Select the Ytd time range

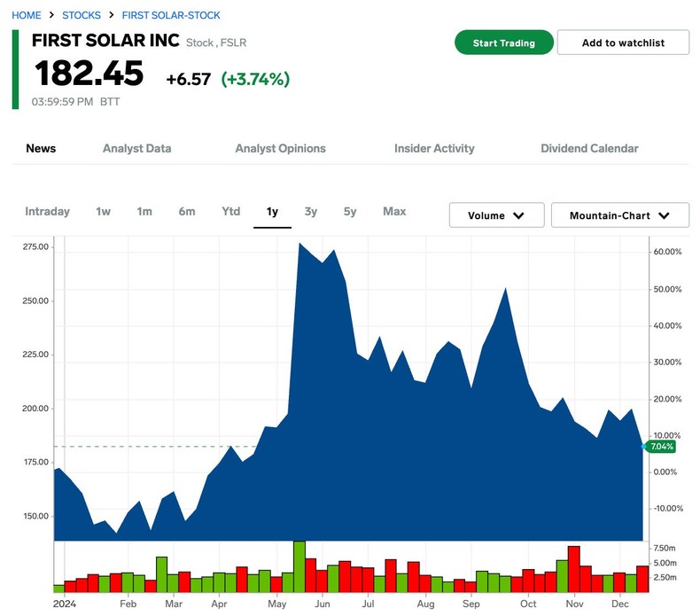(230, 211)
